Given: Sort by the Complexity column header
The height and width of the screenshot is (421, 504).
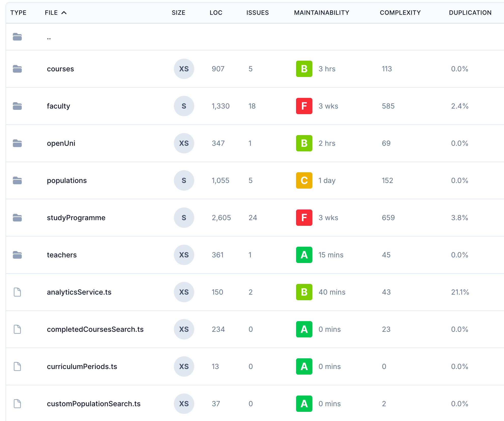Looking at the screenshot, I should coord(400,13).
